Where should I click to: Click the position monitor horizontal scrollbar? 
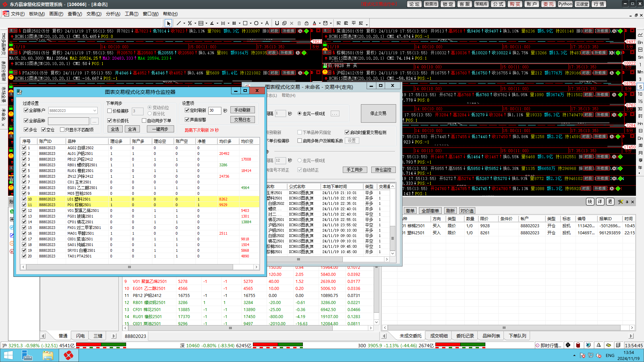click(x=140, y=267)
